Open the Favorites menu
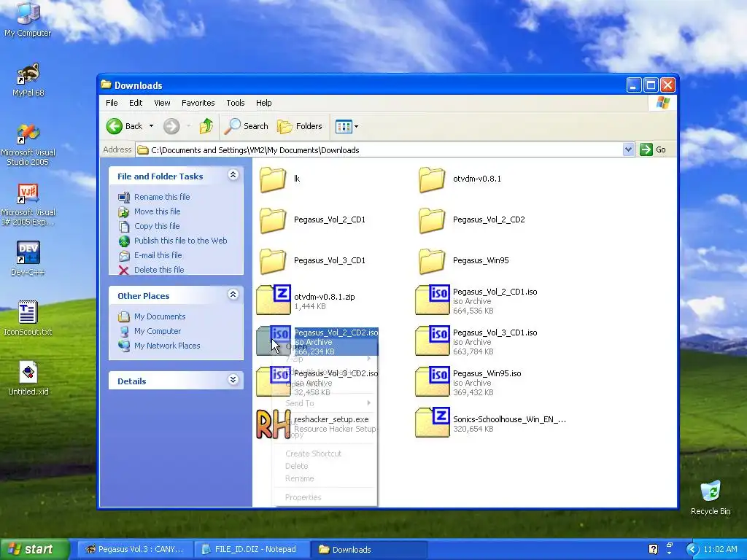 pyautogui.click(x=198, y=103)
